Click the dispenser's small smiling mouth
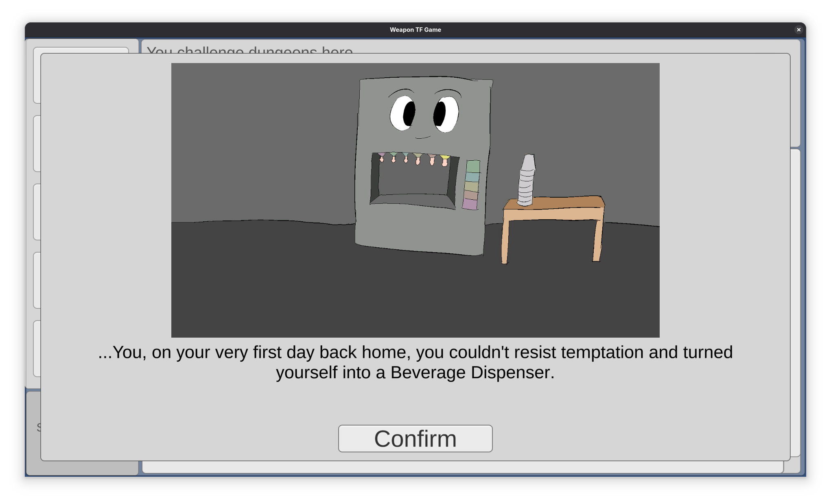 point(422,137)
